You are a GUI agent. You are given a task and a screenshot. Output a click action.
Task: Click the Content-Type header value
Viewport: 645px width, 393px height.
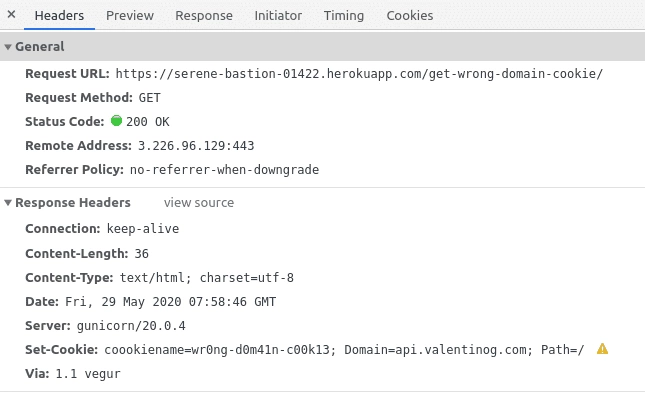(206, 278)
